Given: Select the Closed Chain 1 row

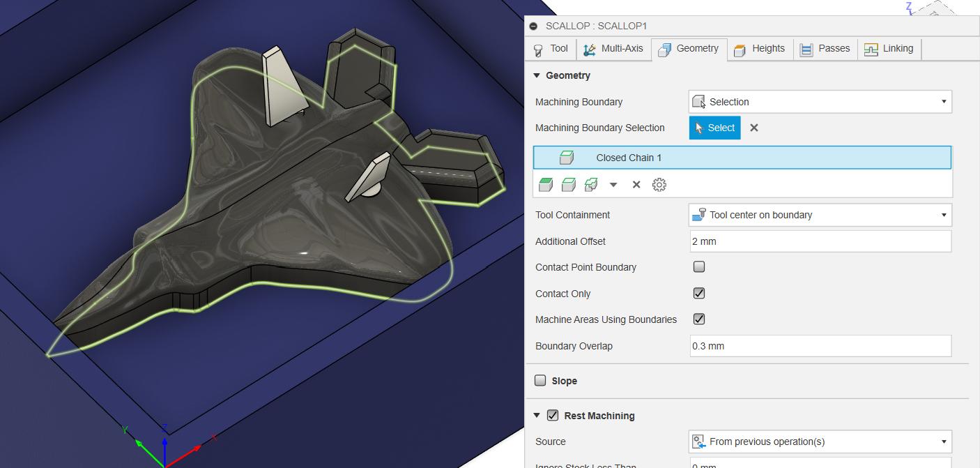Looking at the screenshot, I should click(x=742, y=158).
